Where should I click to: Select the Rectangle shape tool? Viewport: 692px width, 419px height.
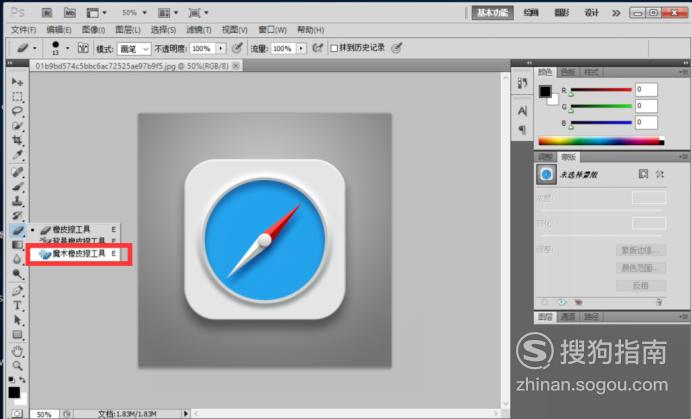[17, 334]
